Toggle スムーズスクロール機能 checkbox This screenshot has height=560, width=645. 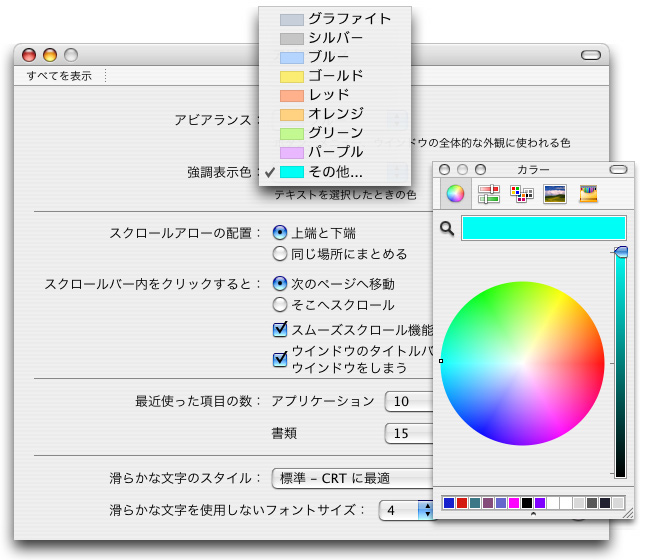(x=280, y=329)
